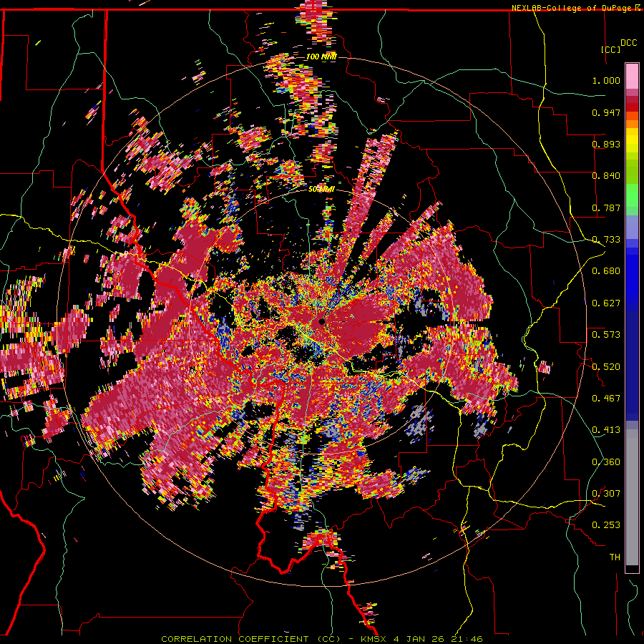Click the TH threshold label
This screenshot has width=644, height=644.
coord(615,557)
